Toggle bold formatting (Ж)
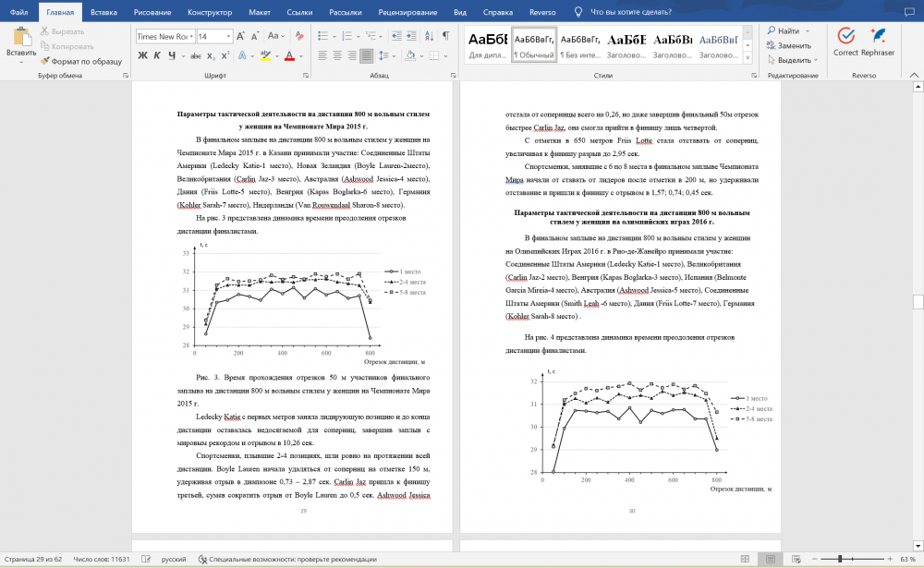Screen dimensions: 924x568 tap(143, 55)
